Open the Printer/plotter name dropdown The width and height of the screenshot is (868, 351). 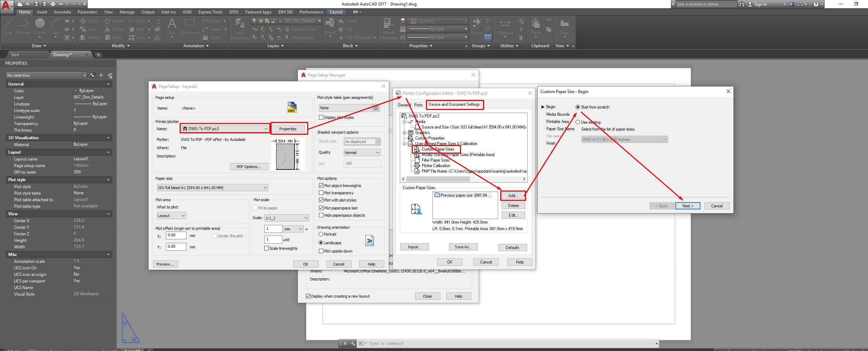(225, 129)
